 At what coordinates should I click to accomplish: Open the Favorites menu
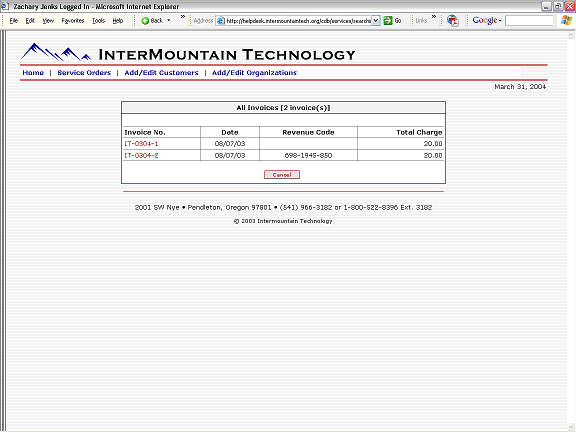(x=73, y=21)
